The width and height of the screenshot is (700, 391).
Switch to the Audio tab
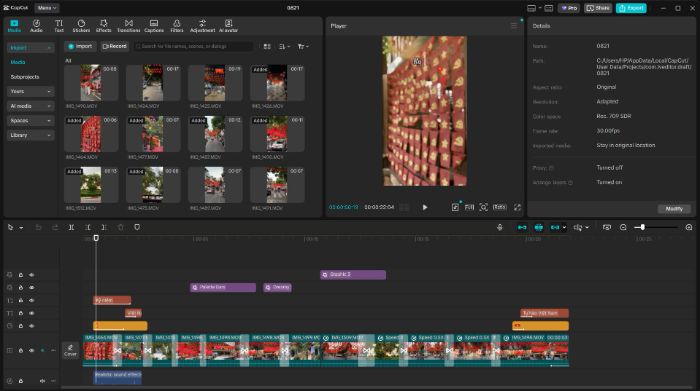(36, 26)
